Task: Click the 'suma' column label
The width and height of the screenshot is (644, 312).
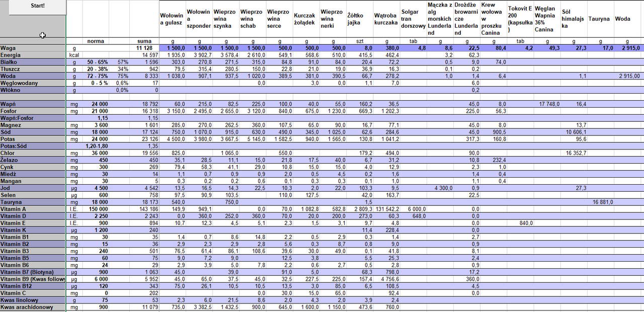Action: pyautogui.click(x=144, y=41)
